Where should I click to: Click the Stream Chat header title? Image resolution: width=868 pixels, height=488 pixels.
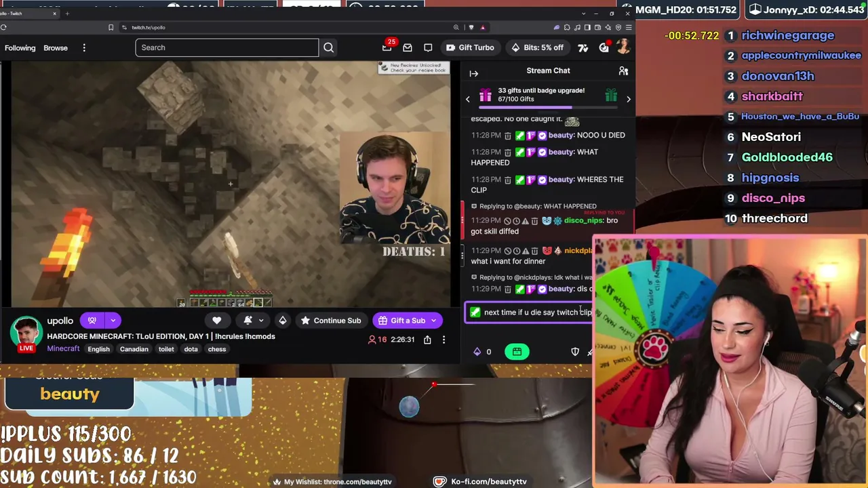(548, 70)
